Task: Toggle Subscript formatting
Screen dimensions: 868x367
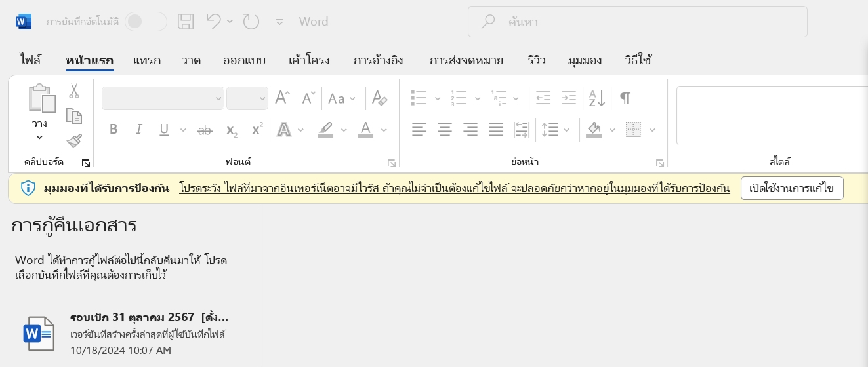Action: [x=232, y=130]
